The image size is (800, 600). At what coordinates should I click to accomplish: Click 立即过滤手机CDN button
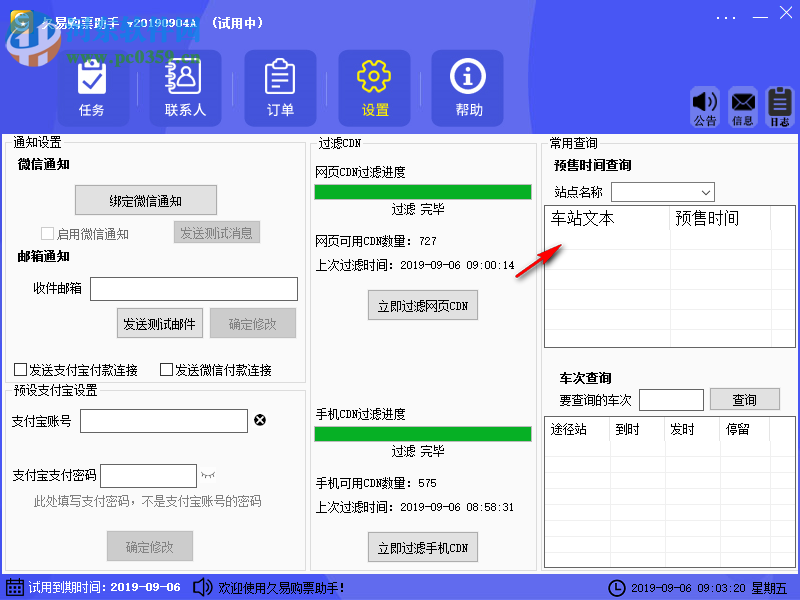pos(423,547)
